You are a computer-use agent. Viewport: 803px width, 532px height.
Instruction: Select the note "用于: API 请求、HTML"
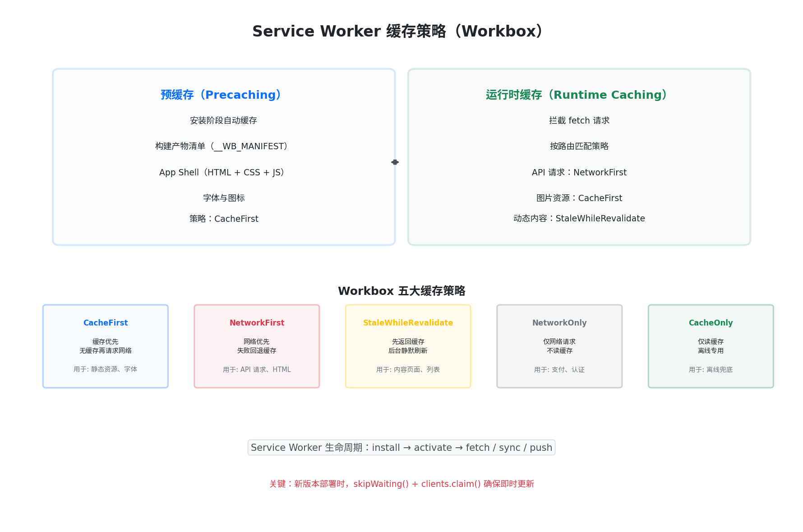[x=257, y=370]
